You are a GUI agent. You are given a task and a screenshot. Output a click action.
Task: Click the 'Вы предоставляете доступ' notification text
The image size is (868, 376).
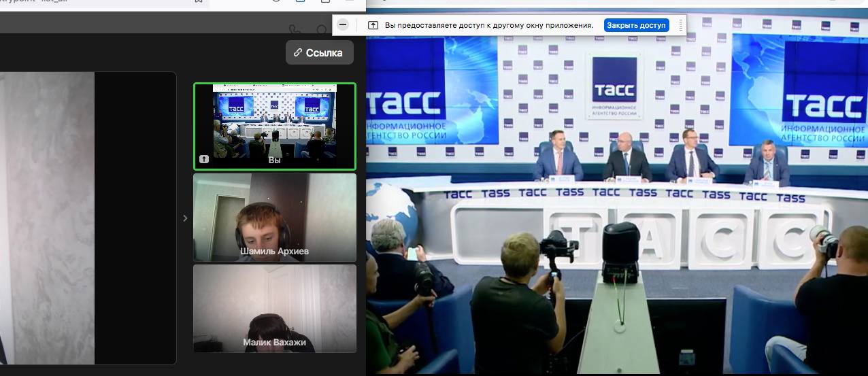click(488, 25)
